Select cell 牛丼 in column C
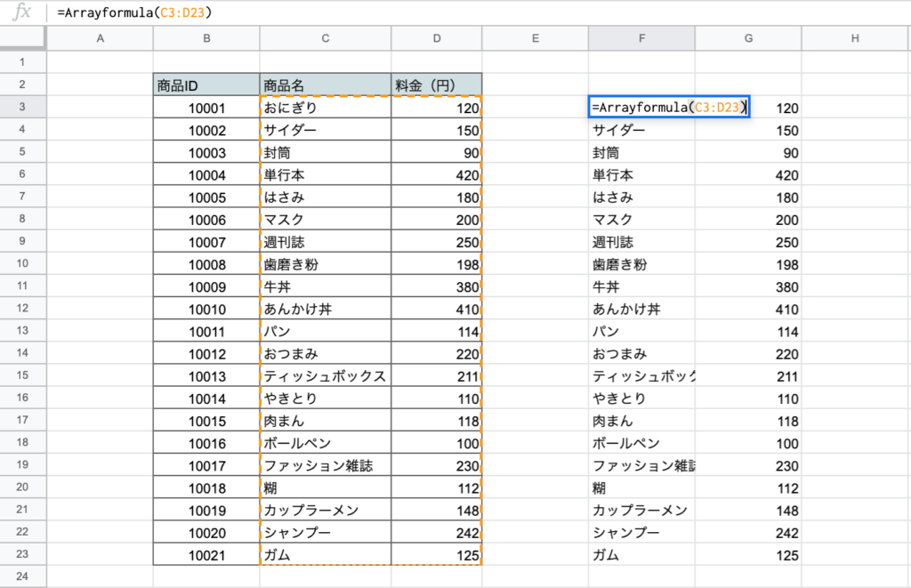 (326, 286)
